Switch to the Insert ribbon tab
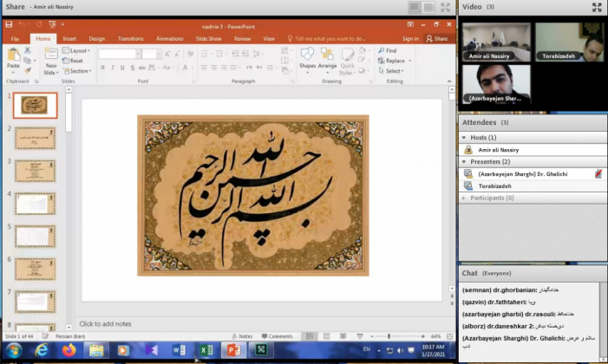The width and height of the screenshot is (608, 364). point(69,38)
